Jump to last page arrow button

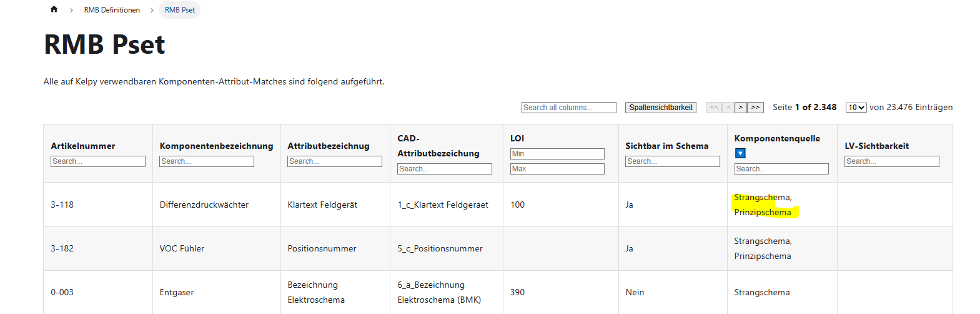tap(755, 108)
